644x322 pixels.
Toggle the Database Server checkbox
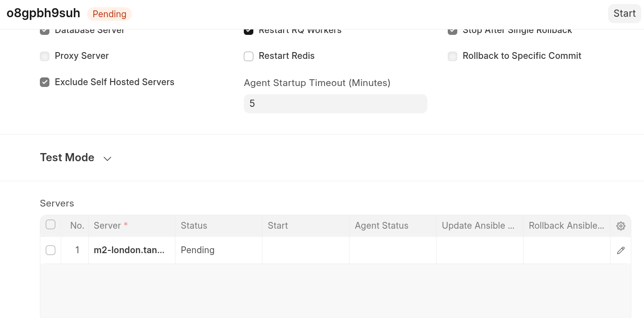[44, 31]
